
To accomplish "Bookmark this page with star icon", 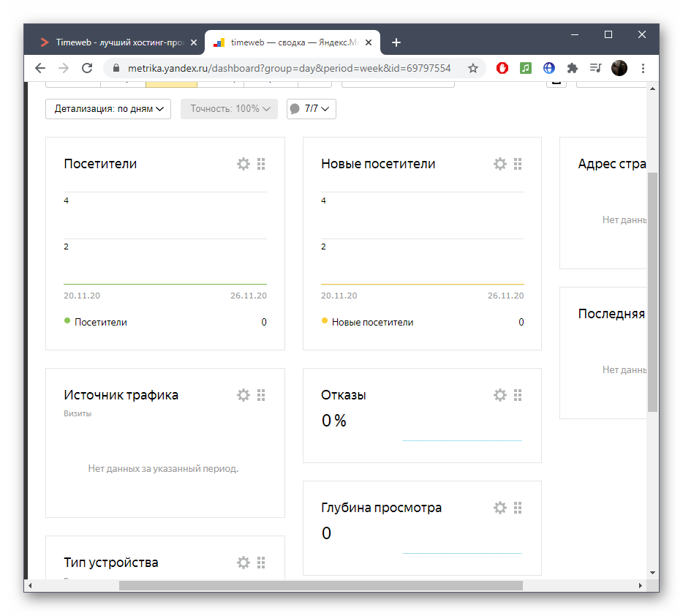I will coord(473,68).
